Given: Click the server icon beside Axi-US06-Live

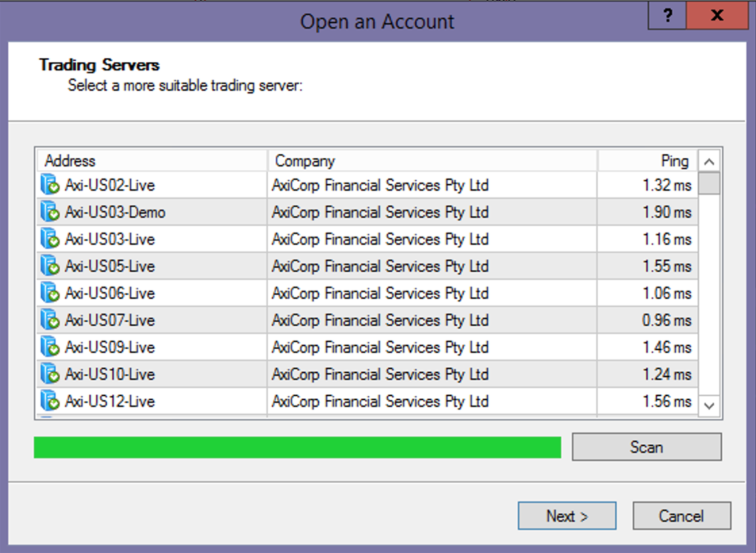Looking at the screenshot, I should pyautogui.click(x=50, y=293).
